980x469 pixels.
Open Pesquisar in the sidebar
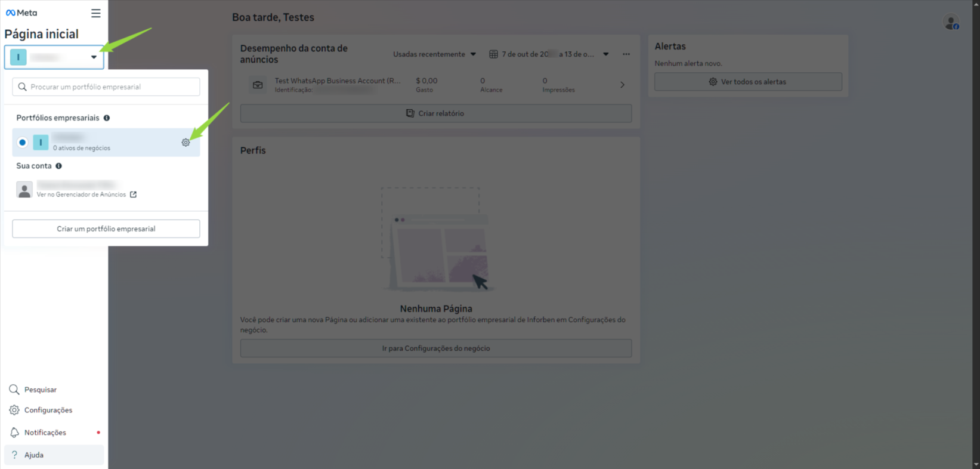40,390
